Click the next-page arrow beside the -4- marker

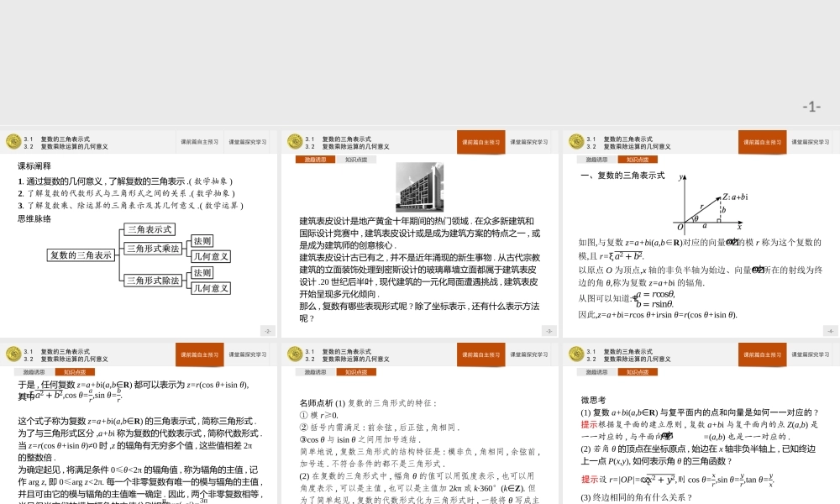tap(830, 330)
